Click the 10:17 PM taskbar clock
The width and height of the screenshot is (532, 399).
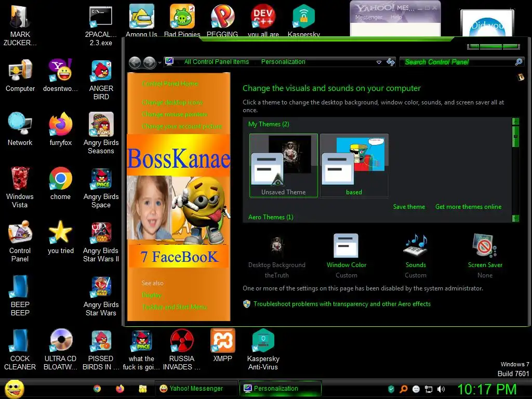[487, 389]
